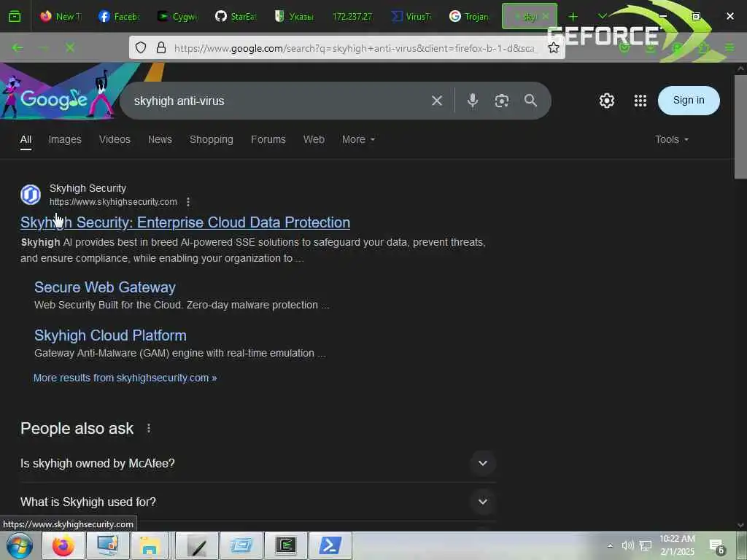
Task: Expand "What is Skyhigh used for?"
Action: [258, 502]
